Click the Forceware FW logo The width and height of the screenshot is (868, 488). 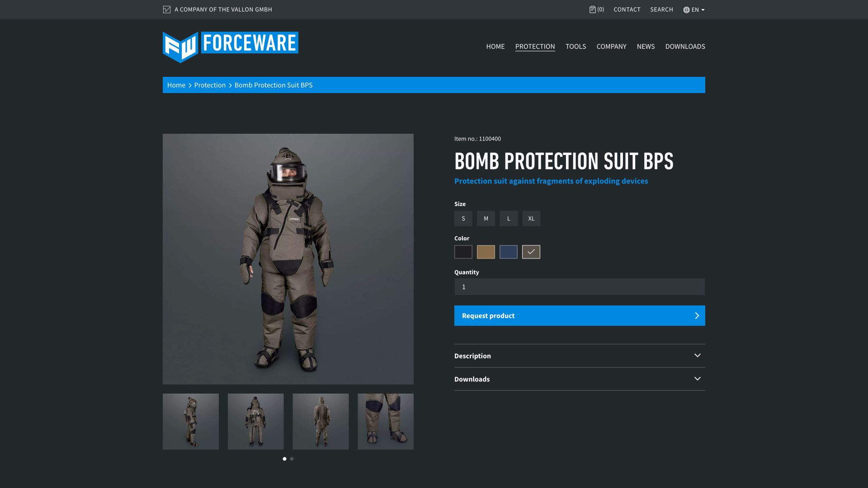(x=181, y=47)
